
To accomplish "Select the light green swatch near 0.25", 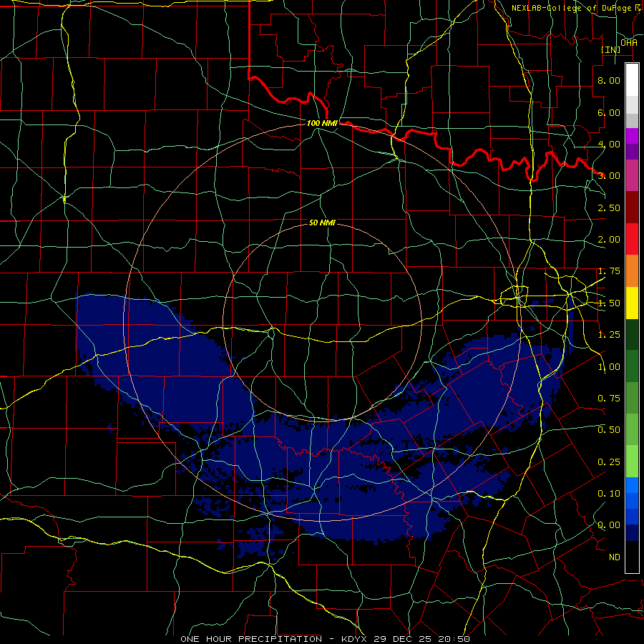I will (632, 462).
